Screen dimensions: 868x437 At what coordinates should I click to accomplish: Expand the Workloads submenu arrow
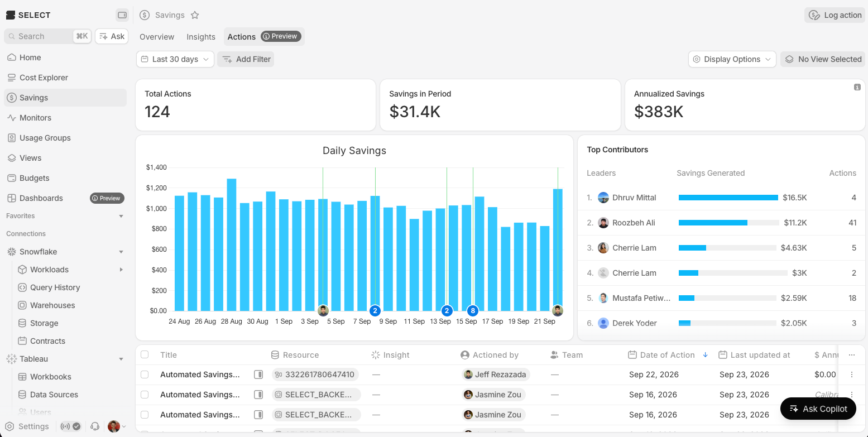[121, 270]
